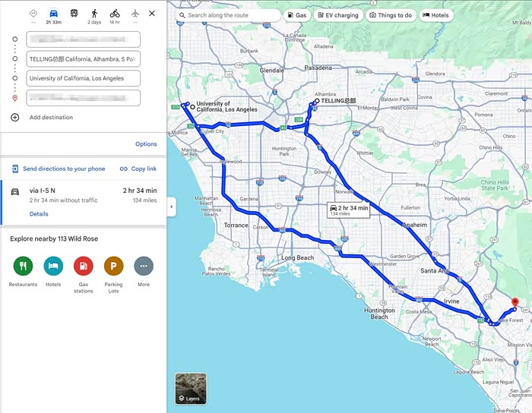
Task: Click the 2 hr 34 min route callout
Action: click(x=348, y=210)
